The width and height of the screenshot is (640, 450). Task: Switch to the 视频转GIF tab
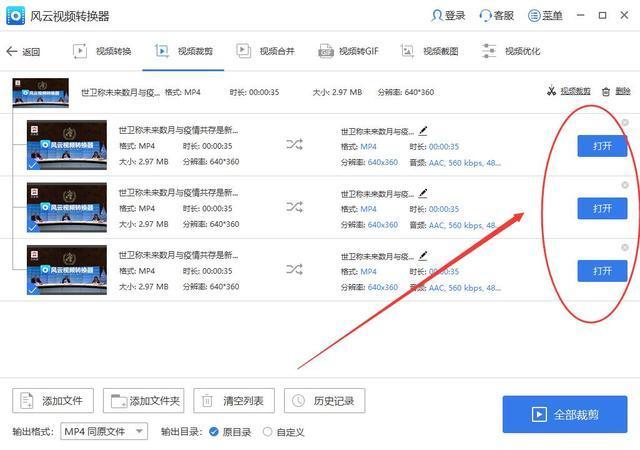pyautogui.click(x=348, y=51)
